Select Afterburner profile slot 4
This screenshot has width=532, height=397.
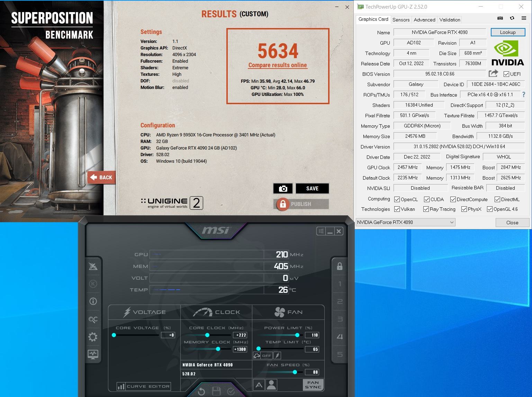point(340,337)
